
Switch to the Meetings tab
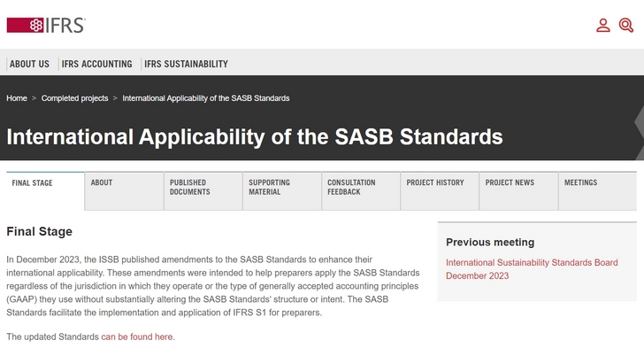[580, 182]
